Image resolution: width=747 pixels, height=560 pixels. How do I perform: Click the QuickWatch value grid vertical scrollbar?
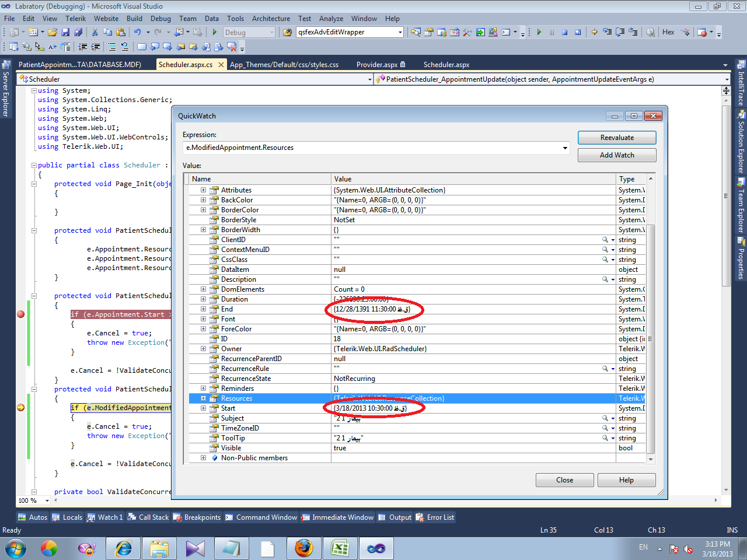coord(651,338)
